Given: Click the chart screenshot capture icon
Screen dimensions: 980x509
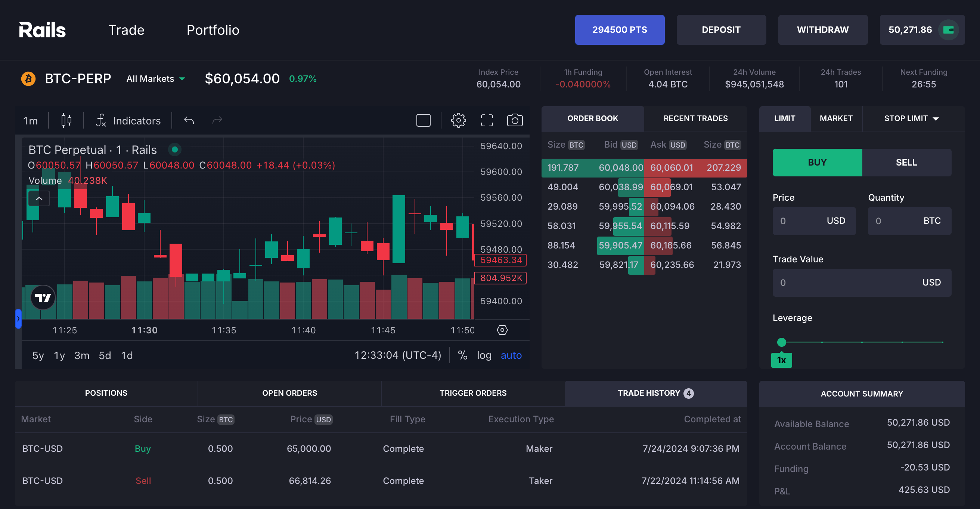Looking at the screenshot, I should tap(515, 121).
